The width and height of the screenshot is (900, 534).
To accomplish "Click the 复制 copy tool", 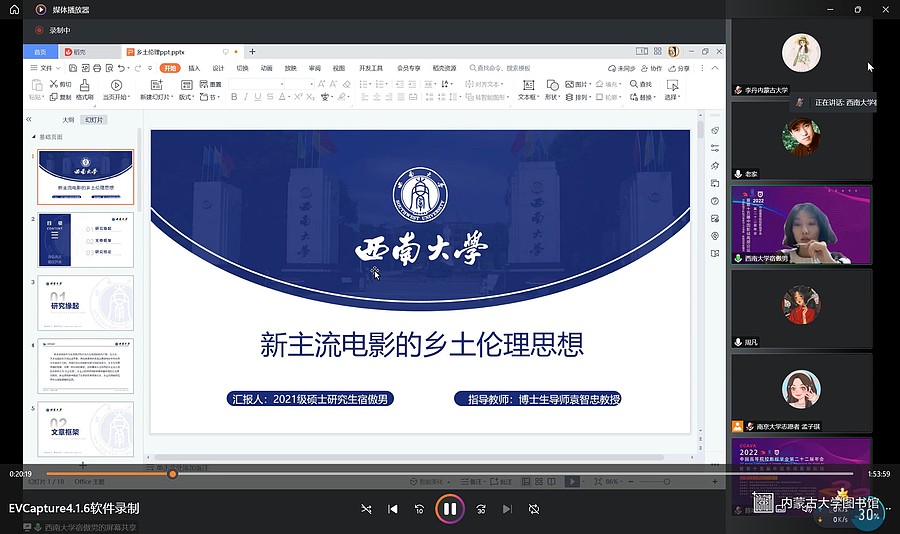I will click(60, 97).
